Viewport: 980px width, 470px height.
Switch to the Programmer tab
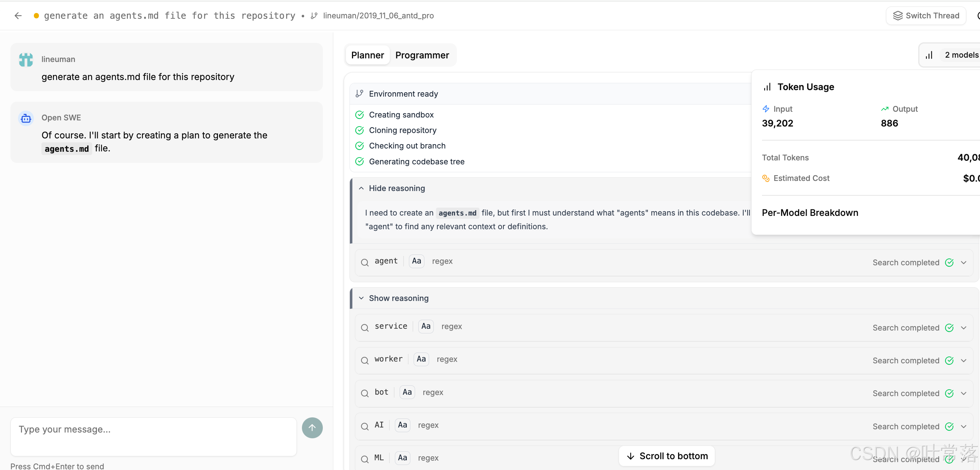pos(422,55)
